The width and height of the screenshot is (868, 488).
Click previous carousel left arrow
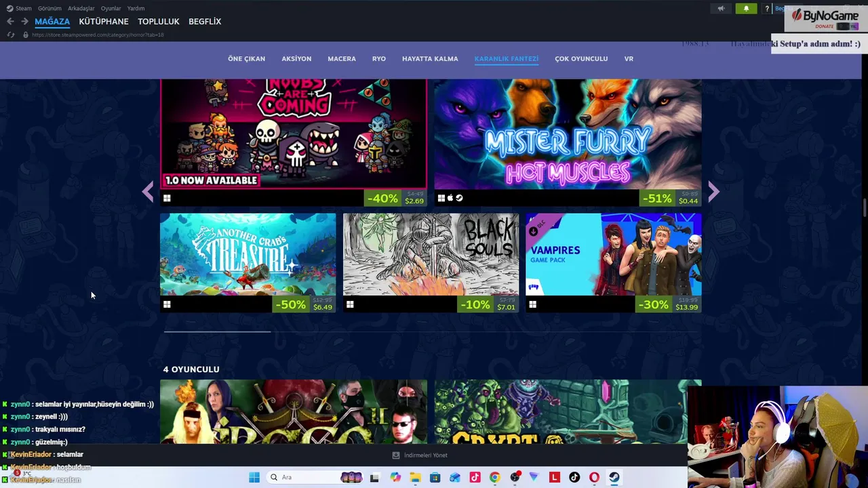148,192
